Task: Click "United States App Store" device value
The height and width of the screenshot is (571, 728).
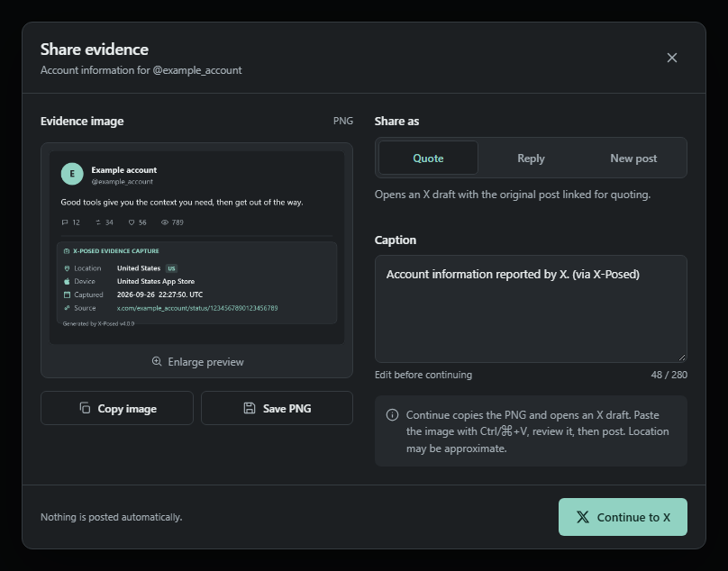Action: click(x=156, y=281)
